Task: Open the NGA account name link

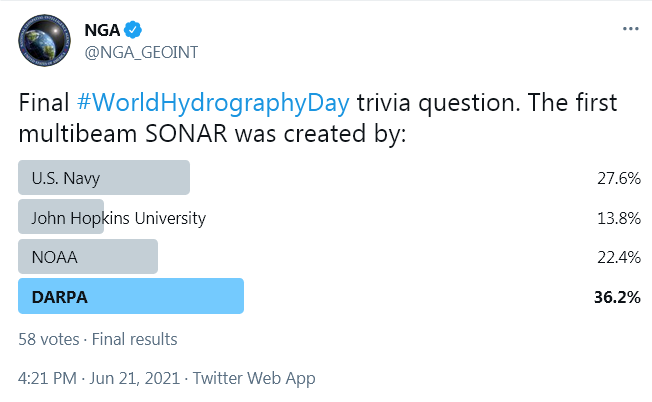Action: click(102, 30)
